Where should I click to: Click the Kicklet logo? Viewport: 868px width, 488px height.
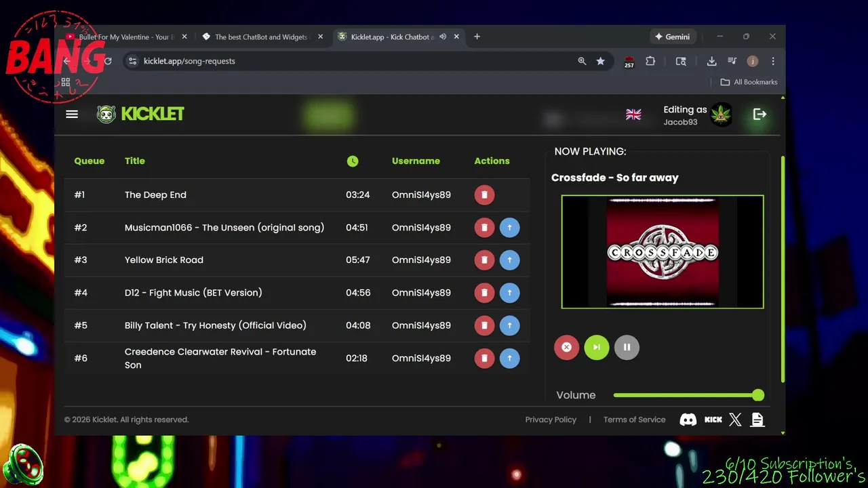140,114
